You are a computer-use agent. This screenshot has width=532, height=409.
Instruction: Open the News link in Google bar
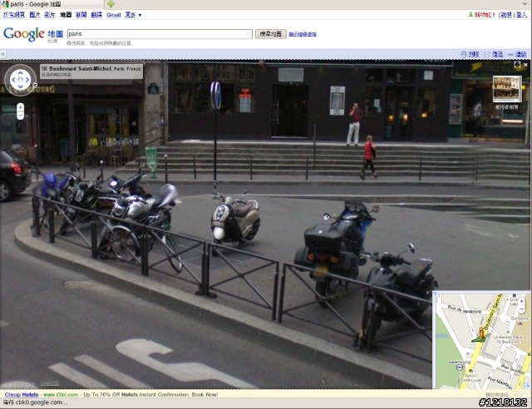pos(81,15)
